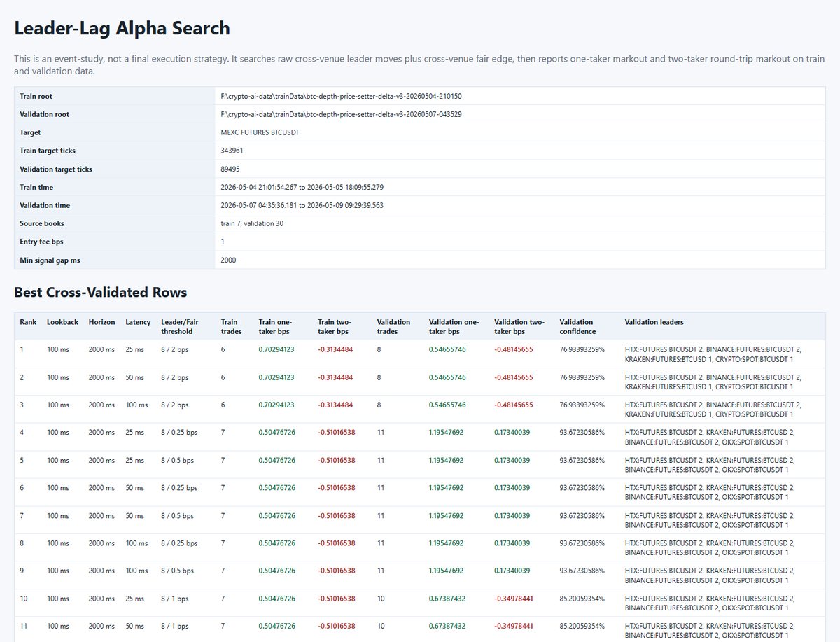Click rank 8 validation confidence cell
The width and height of the screenshot is (840, 642).
tap(582, 543)
